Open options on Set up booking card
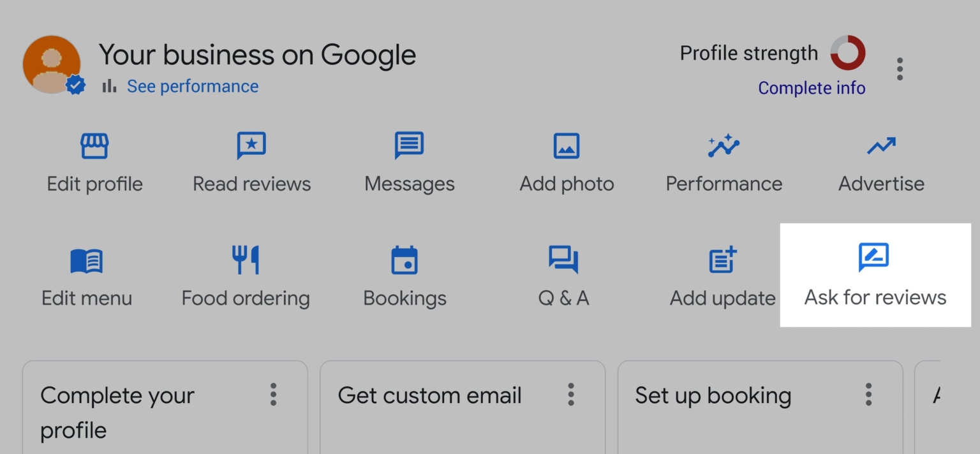Viewport: 980px width, 454px height. tap(868, 395)
